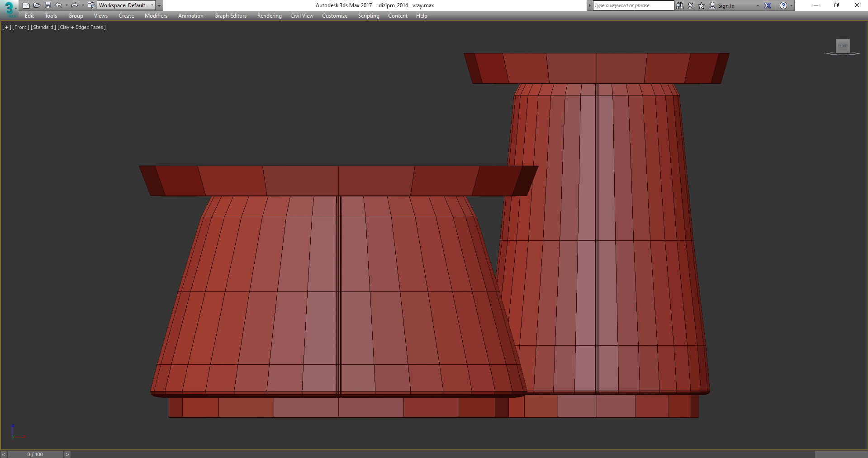Screen dimensions: 868x458
Task: Open the Create menu
Action: pos(126,16)
